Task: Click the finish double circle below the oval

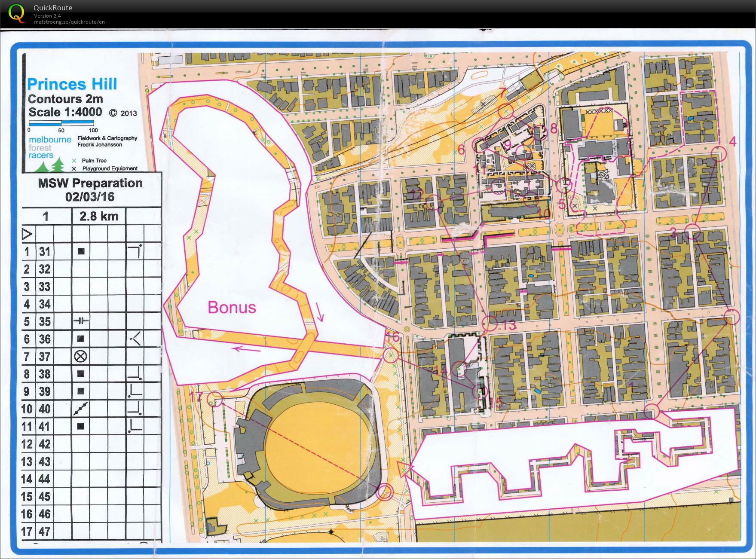Action: tap(386, 492)
